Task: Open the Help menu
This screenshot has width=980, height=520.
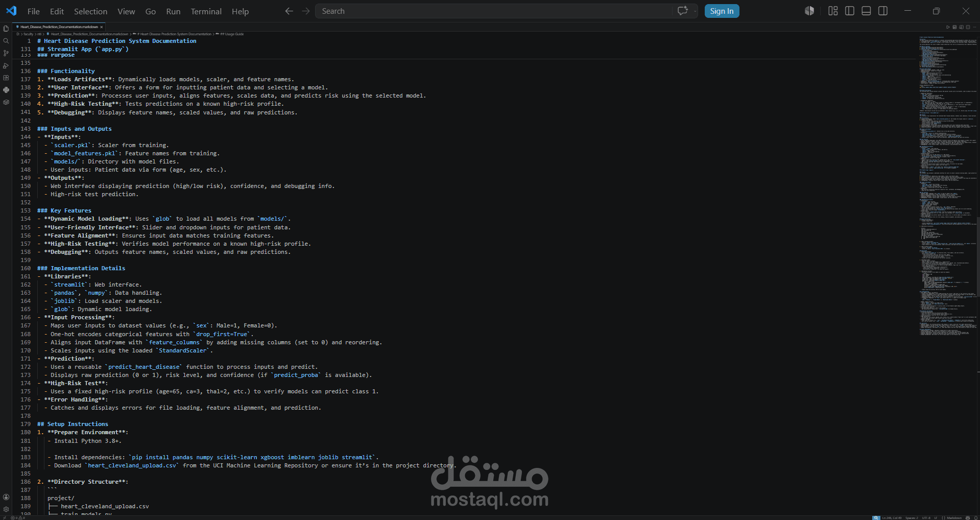Action: point(240,11)
